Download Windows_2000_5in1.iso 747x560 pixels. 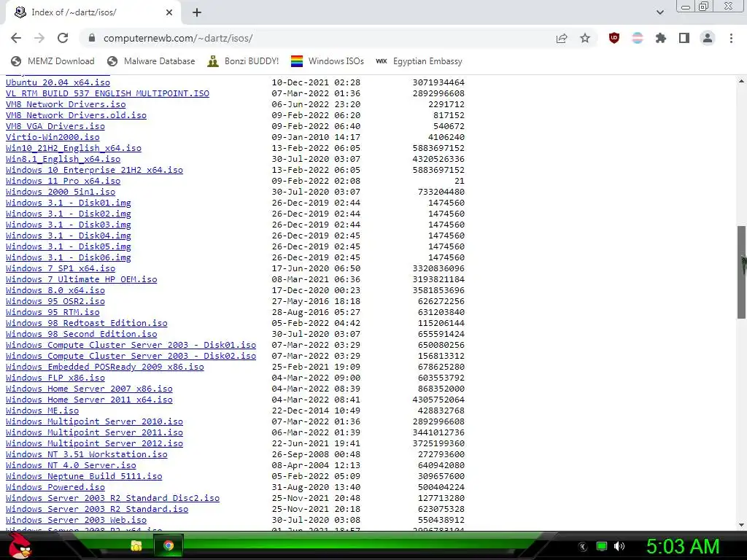61,192
